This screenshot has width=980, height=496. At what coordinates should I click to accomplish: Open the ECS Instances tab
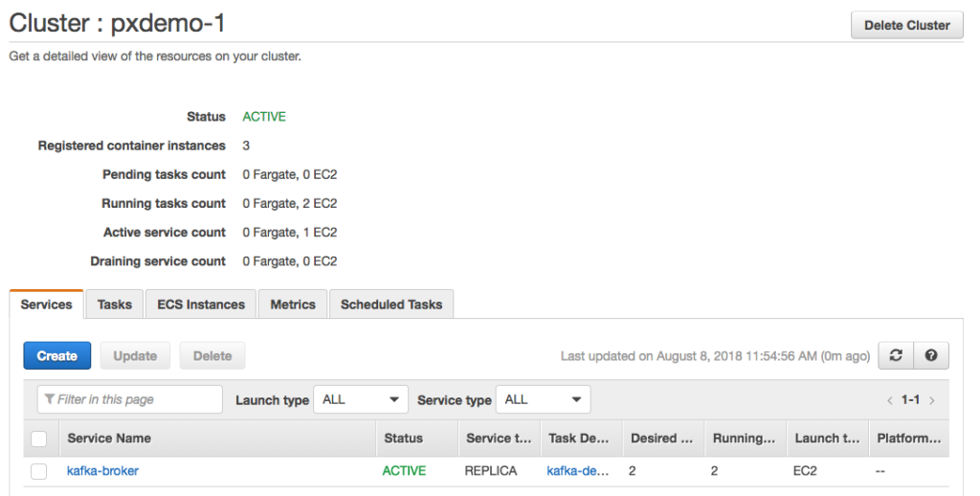pos(201,304)
